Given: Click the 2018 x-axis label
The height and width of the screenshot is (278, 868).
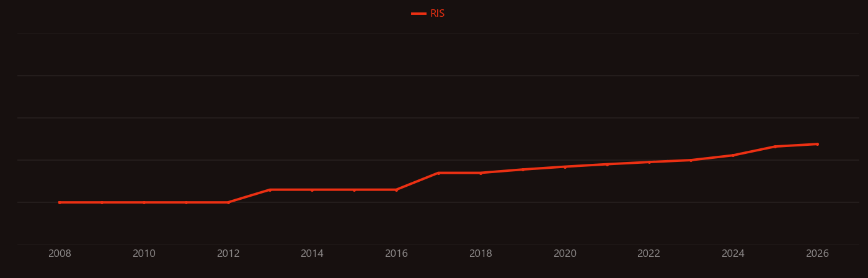Looking at the screenshot, I should (480, 254).
